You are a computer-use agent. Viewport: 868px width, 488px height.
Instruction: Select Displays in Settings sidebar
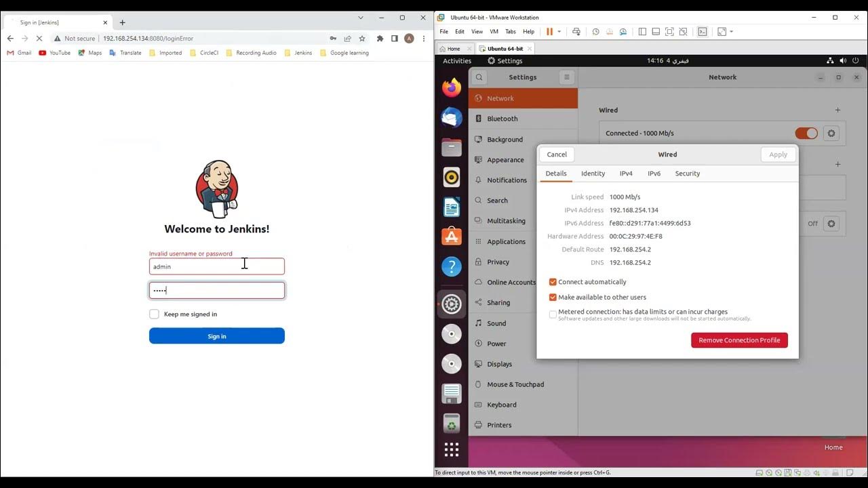click(523, 364)
